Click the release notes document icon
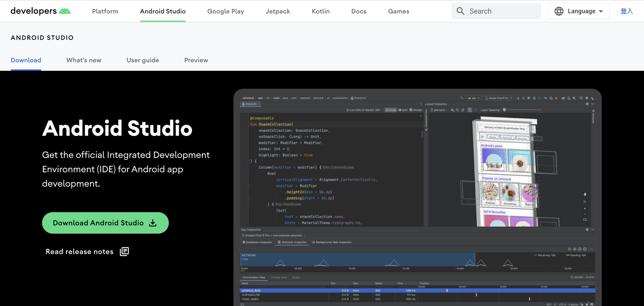644x306 pixels. point(124,251)
